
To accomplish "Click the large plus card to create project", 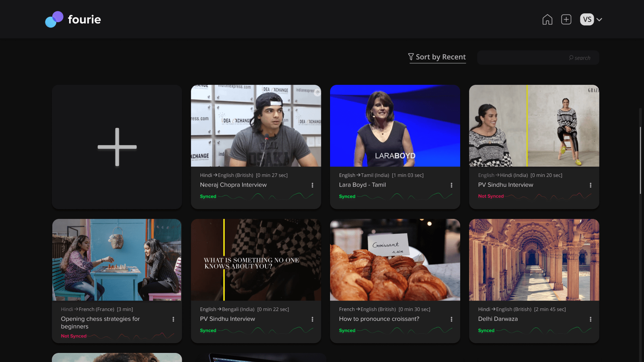I will coord(117,147).
